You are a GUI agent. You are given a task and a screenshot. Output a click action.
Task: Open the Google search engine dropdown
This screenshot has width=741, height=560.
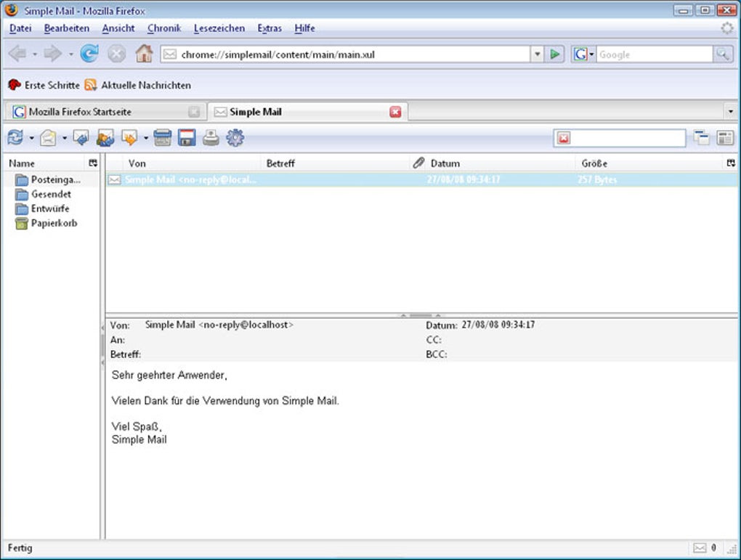point(583,54)
